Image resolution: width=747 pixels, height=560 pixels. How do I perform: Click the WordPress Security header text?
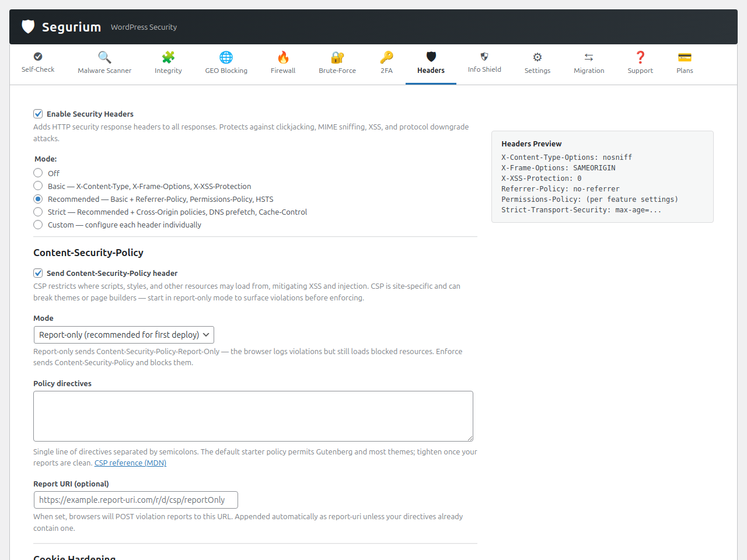pyautogui.click(x=144, y=27)
